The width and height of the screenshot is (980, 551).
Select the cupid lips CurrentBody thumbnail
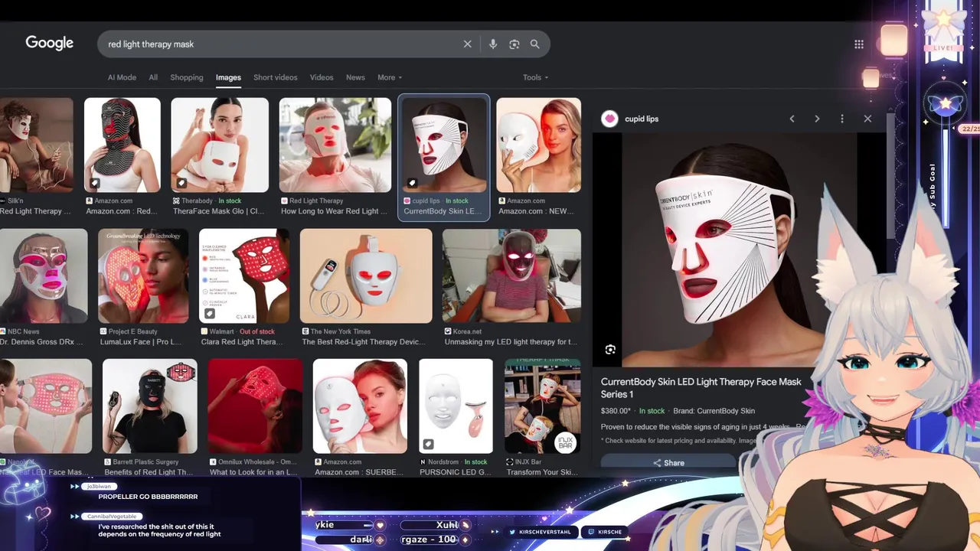pyautogui.click(x=444, y=145)
